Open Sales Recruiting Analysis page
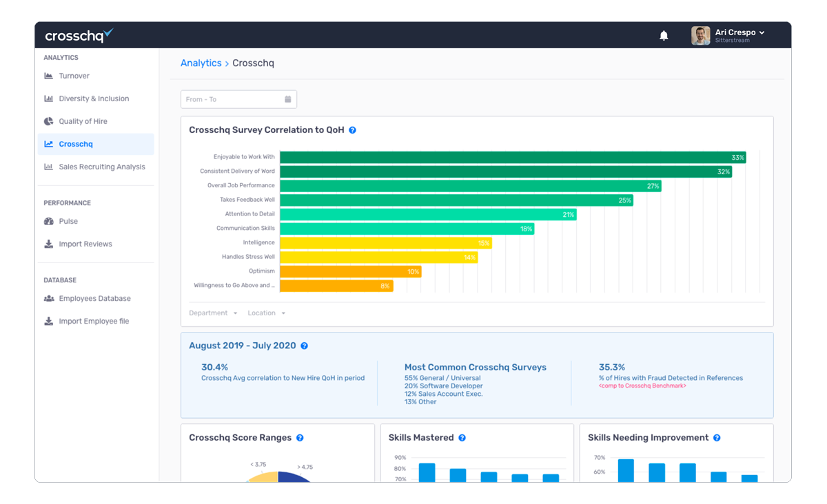Screen dimensions: 827x504 click(102, 167)
